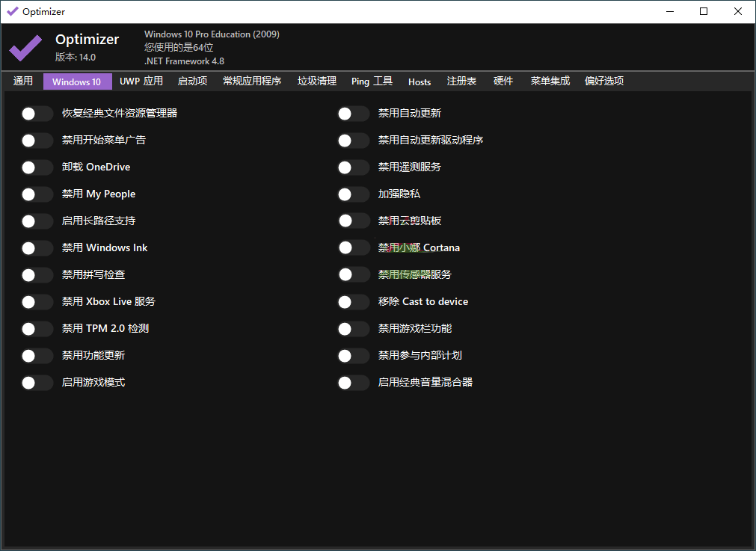
Task: Toggle 禁用传感器服务 switch
Action: (x=354, y=275)
